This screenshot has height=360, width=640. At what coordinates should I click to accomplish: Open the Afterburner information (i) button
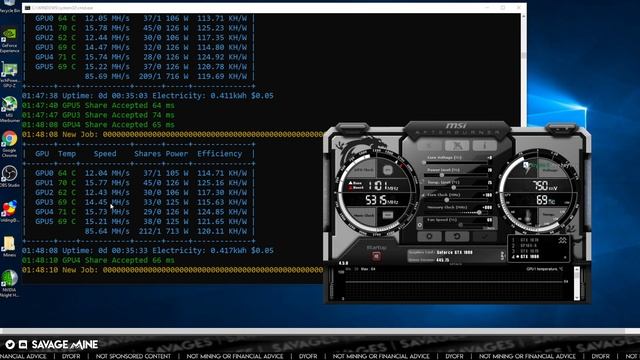(x=484, y=145)
